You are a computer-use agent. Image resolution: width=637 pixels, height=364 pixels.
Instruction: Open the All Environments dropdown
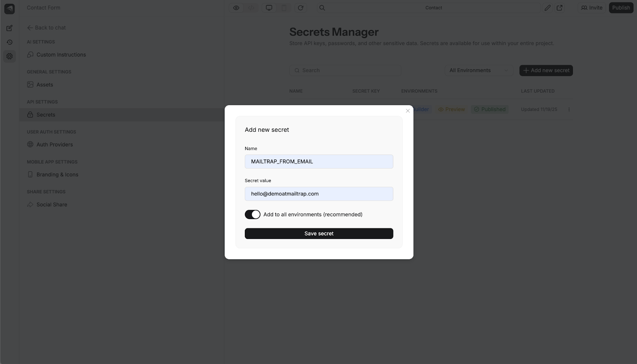478,70
